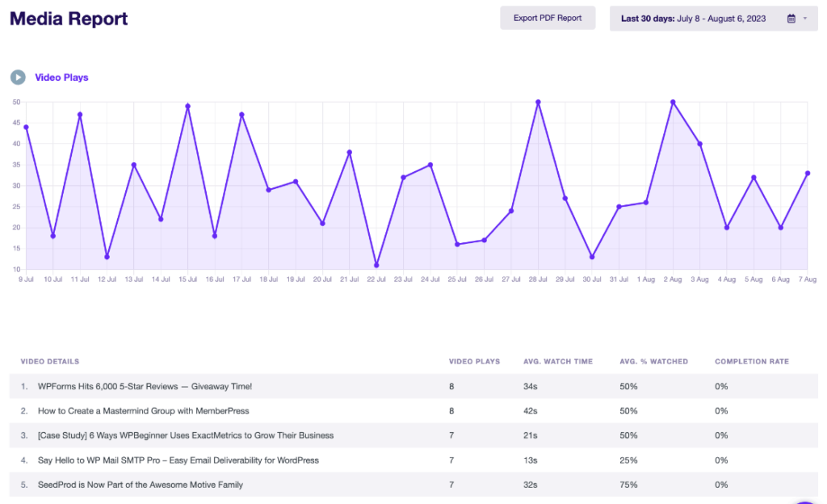
Task: Click the Video Plays column header
Action: pyautogui.click(x=474, y=361)
